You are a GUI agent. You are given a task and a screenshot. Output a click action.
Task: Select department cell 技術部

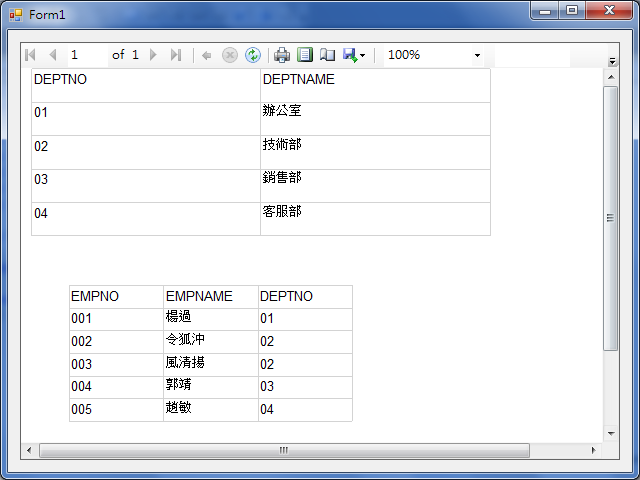pyautogui.click(x=375, y=153)
